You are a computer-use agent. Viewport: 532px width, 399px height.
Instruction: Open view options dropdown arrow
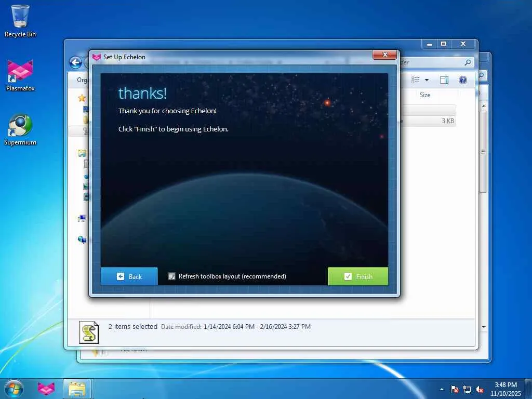(427, 80)
